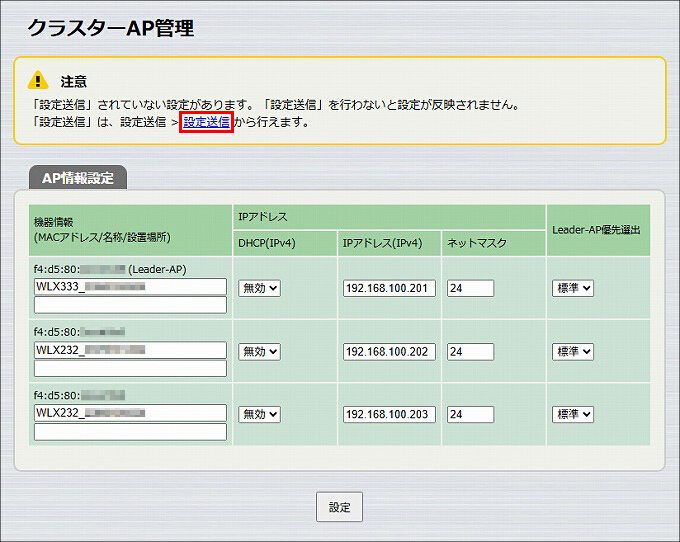Click the netmask field in the 192.168.100.201 row
This screenshot has height=542, width=680.
pos(470,288)
